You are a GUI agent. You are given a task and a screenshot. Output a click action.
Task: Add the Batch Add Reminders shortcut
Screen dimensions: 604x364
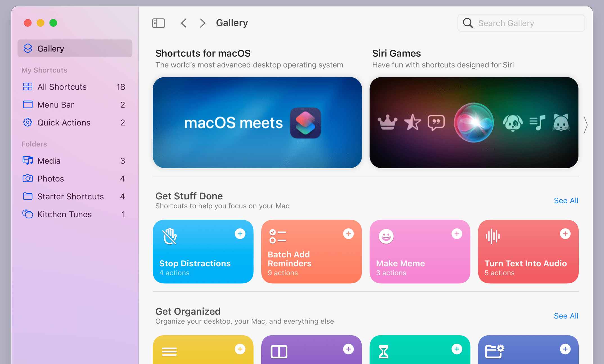coord(348,233)
